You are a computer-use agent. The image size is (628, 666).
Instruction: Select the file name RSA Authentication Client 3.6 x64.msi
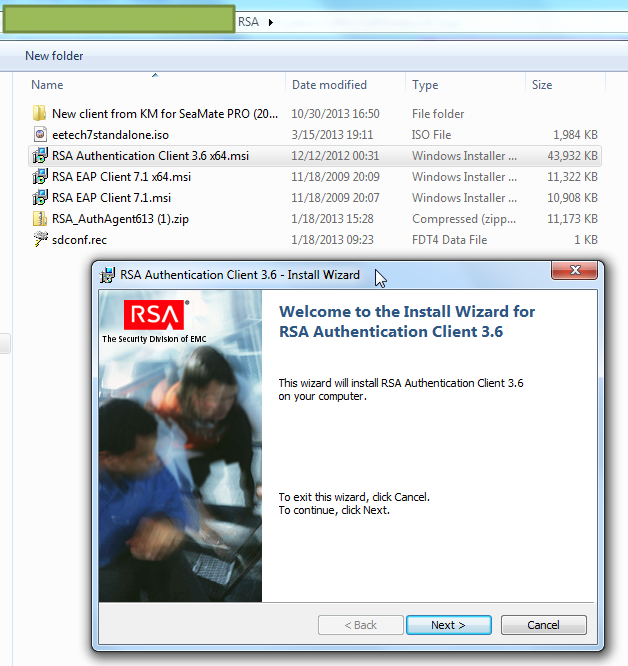point(150,155)
